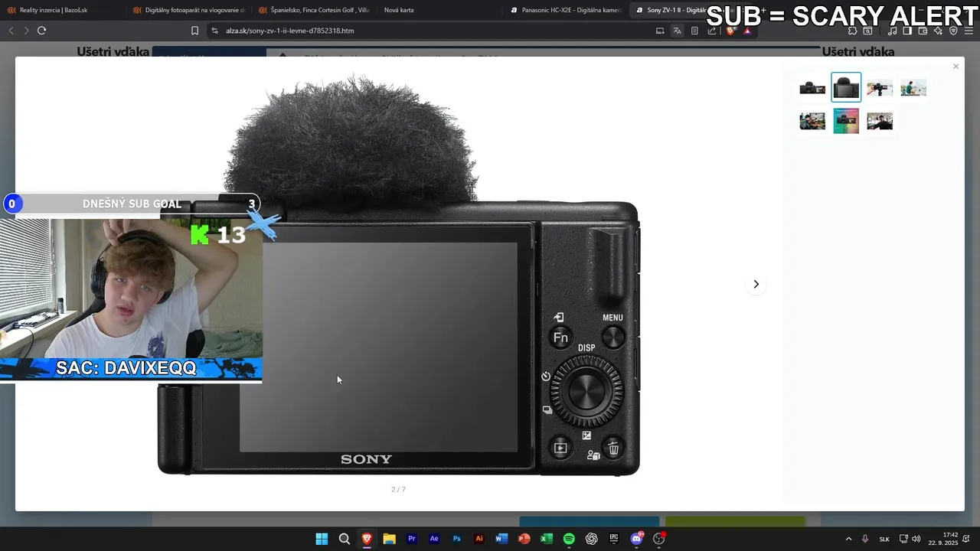Open the browser hamburger menu
Viewport: 980px width, 551px height.
(969, 31)
